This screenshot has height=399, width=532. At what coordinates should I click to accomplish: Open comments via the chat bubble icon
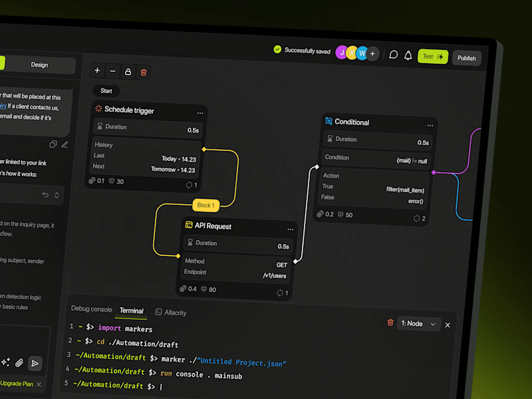click(393, 55)
